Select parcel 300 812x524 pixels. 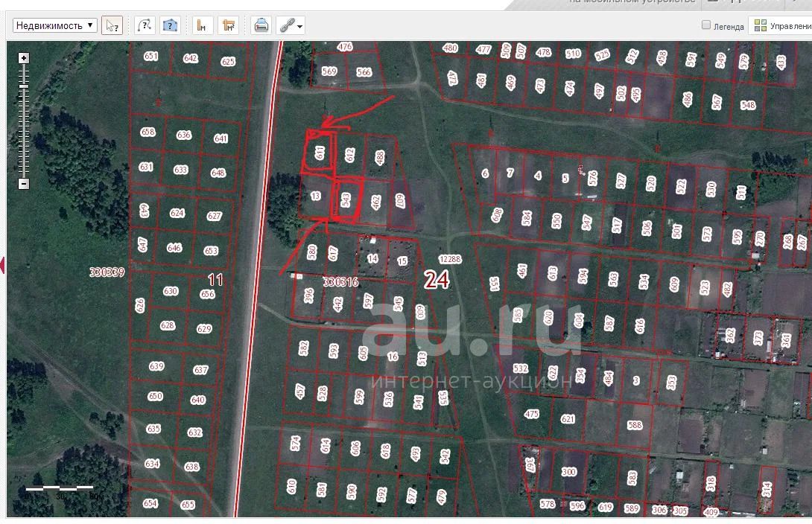pos(568,472)
